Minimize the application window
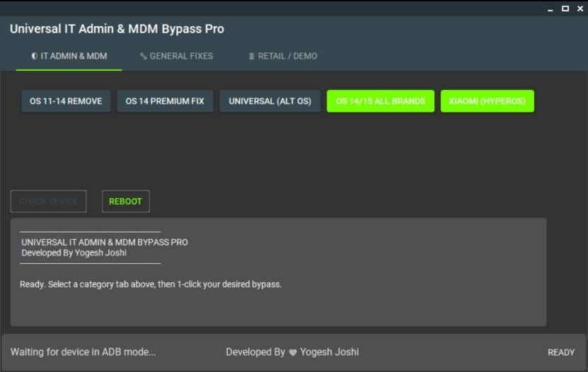The width and height of the screenshot is (588, 372). (x=550, y=9)
